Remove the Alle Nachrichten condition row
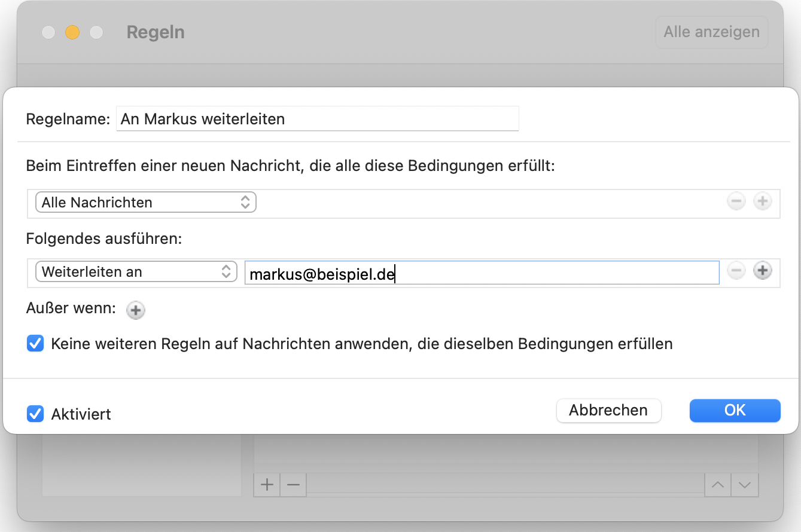The width and height of the screenshot is (801, 532). pos(736,201)
